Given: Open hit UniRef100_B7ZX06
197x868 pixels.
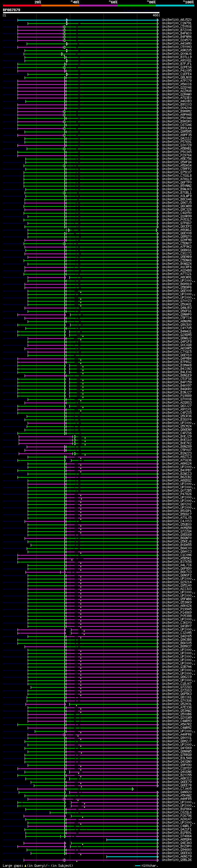Looking at the screenshot, I should [x=177, y=30].
